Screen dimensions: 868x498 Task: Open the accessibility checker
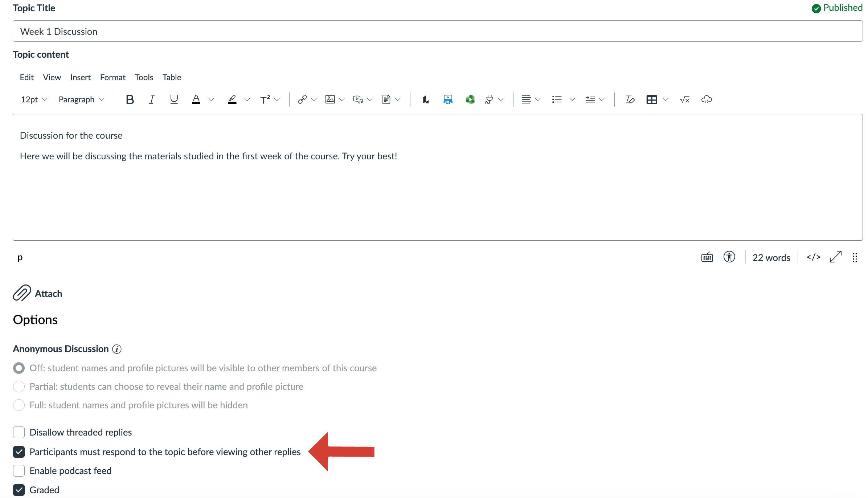tap(729, 257)
